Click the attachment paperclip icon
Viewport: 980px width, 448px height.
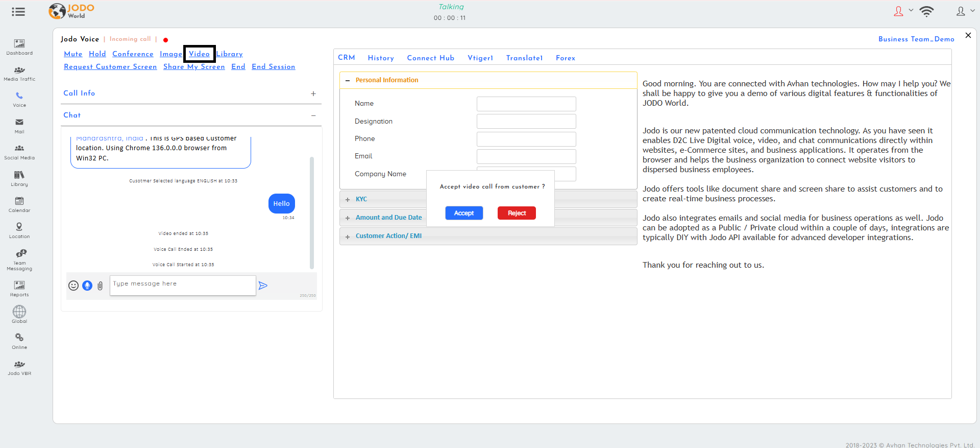coord(100,286)
